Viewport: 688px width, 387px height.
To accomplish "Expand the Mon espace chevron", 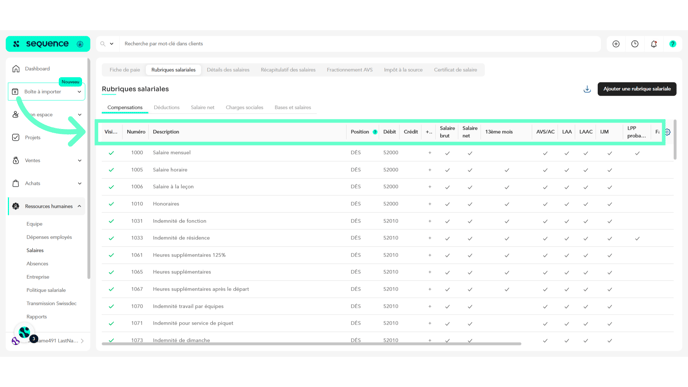I will click(x=79, y=115).
